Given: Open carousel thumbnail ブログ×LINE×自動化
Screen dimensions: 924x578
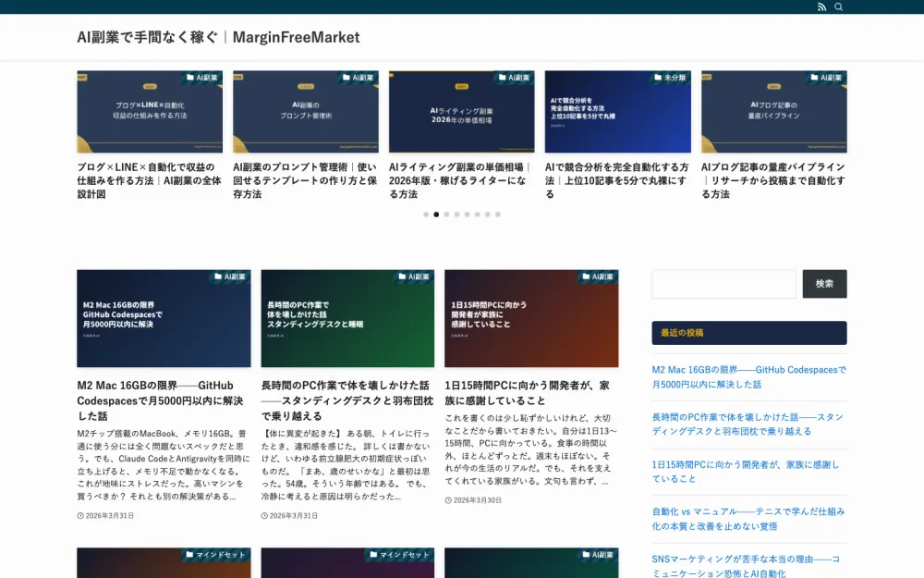Looking at the screenshot, I should pyautogui.click(x=150, y=112).
